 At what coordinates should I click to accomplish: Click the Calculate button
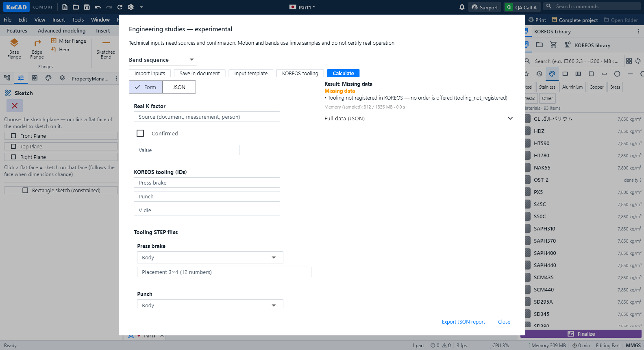point(343,73)
